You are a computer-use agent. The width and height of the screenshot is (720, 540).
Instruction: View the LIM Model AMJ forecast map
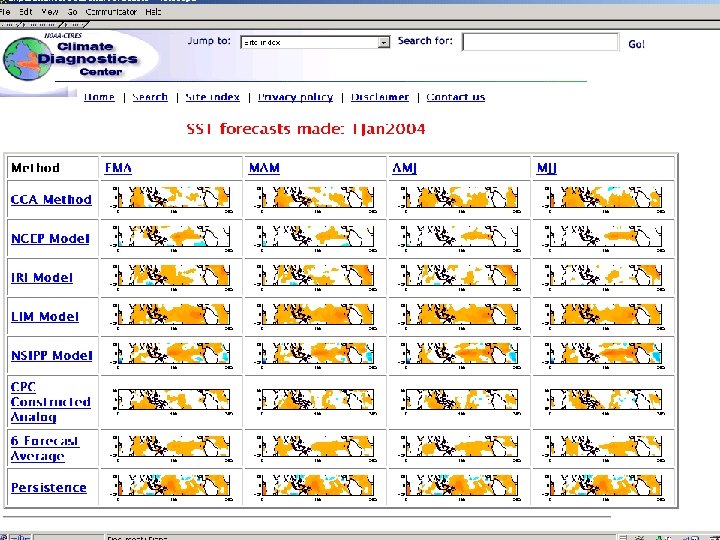459,316
